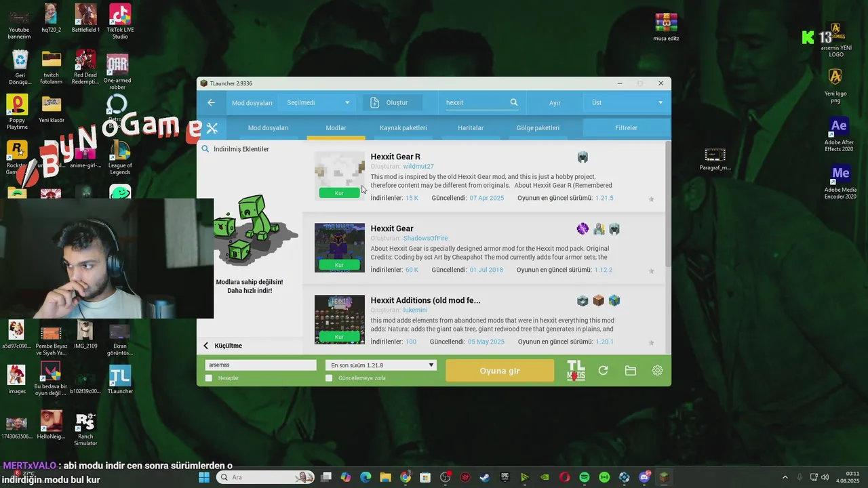Open the Üst sort order dropdown
This screenshot has width=868, height=488.
[626, 102]
